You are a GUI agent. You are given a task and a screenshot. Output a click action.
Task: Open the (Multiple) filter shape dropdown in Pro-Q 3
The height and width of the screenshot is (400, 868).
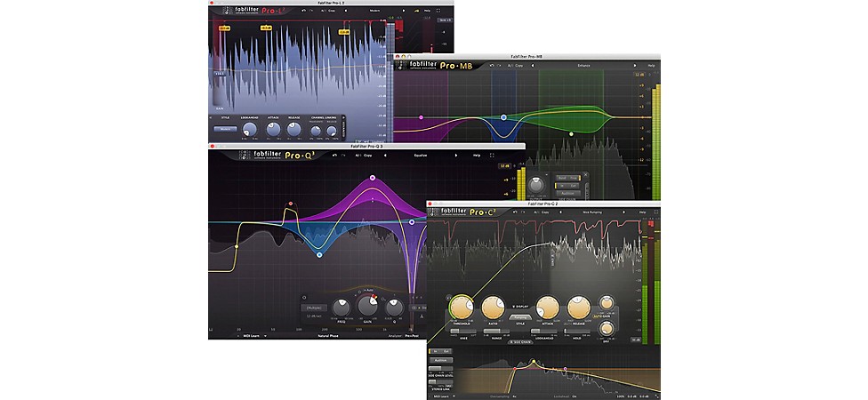tap(314, 308)
